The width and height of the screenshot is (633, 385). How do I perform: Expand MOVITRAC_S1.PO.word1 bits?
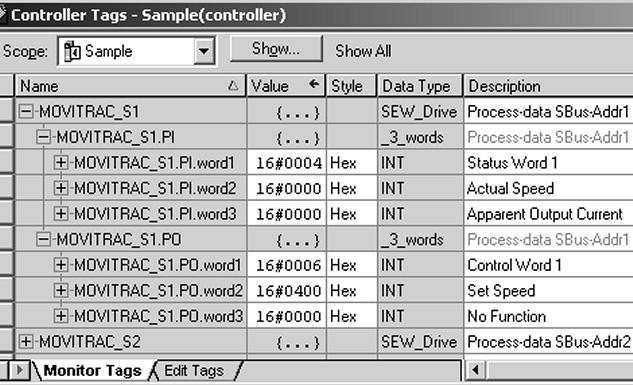[61, 265]
